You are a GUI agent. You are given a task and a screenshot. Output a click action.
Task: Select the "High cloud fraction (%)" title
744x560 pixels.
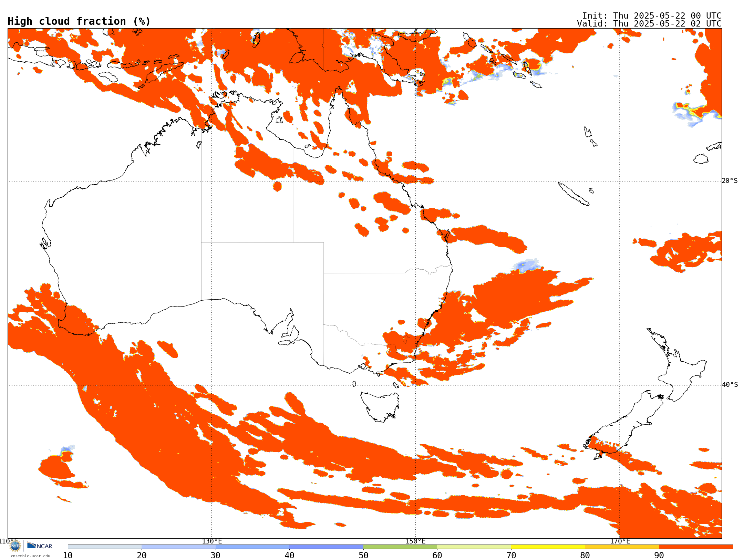(79, 21)
